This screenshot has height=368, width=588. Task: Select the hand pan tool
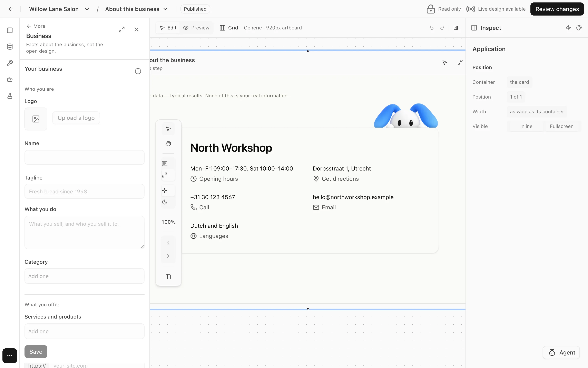tap(168, 143)
